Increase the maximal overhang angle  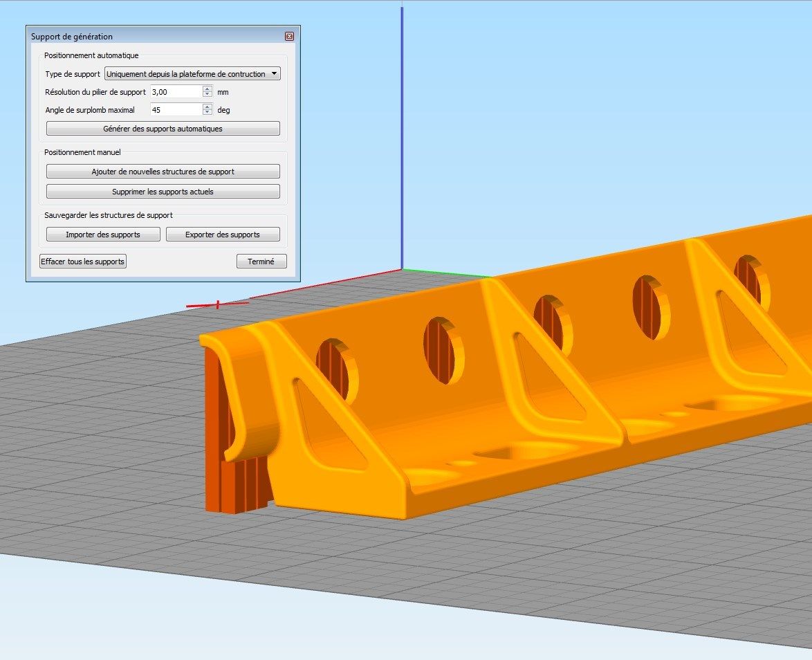[x=207, y=107]
